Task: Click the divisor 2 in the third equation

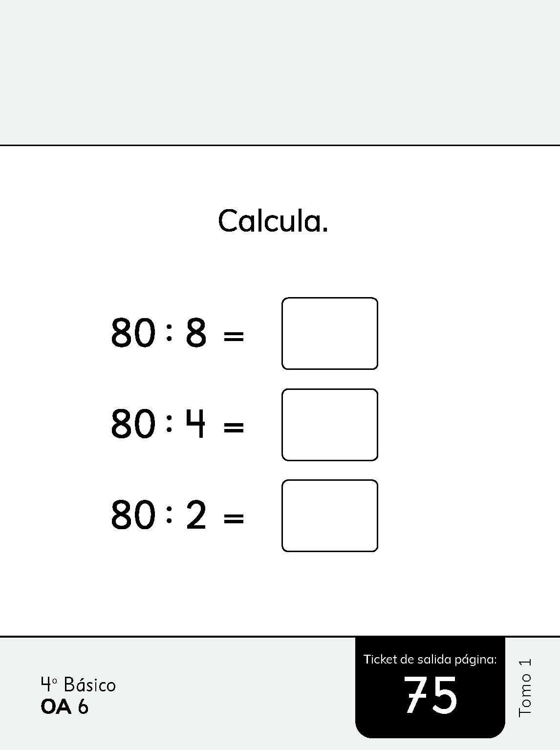Action: [x=196, y=515]
